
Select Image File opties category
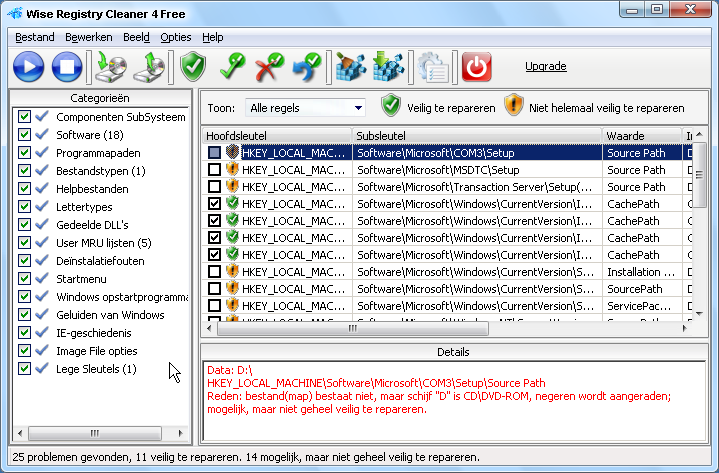pos(97,351)
